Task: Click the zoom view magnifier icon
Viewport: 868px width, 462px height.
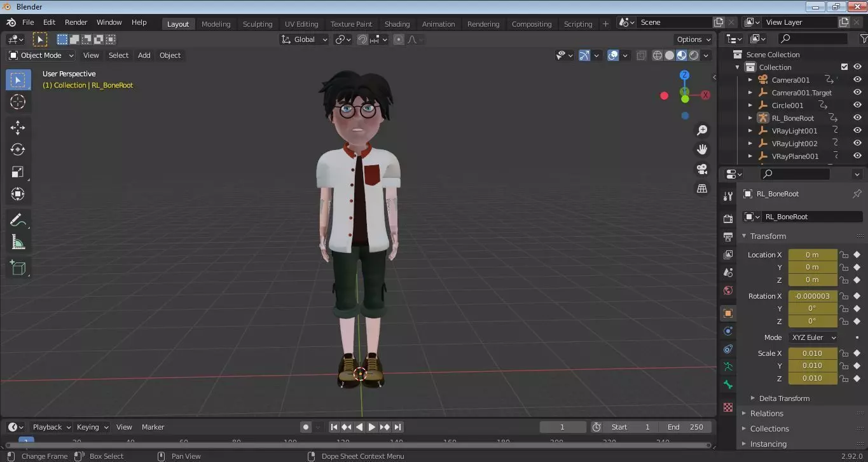Action: [702, 130]
